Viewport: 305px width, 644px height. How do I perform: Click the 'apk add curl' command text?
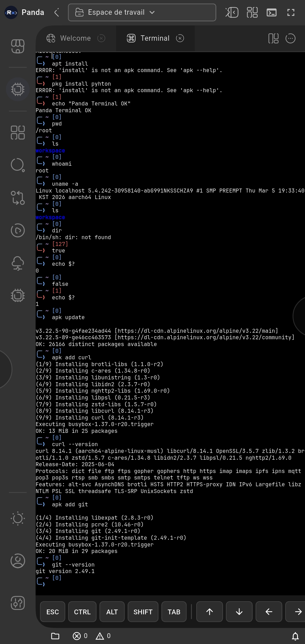click(x=72, y=358)
